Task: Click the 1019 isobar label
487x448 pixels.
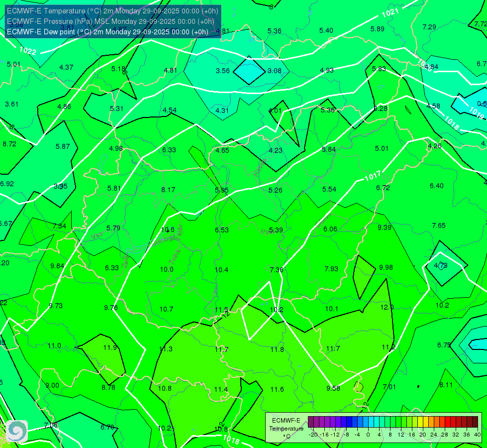Action: [x=477, y=113]
